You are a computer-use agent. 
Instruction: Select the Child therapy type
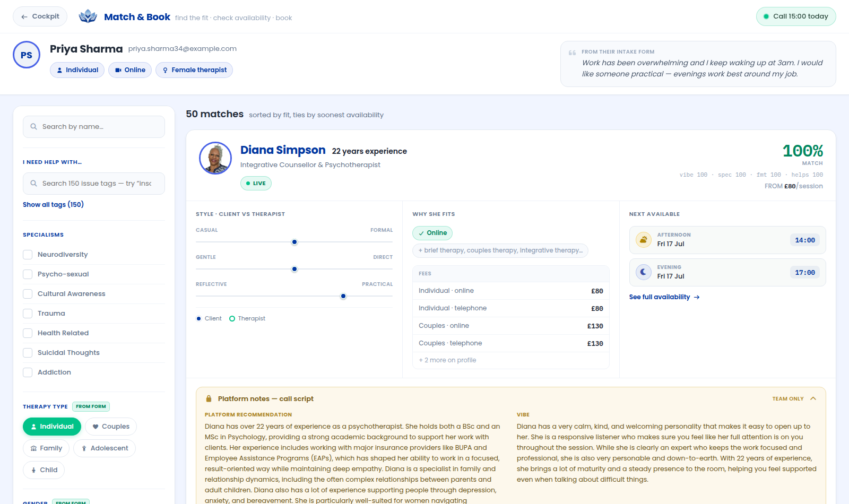coord(44,470)
